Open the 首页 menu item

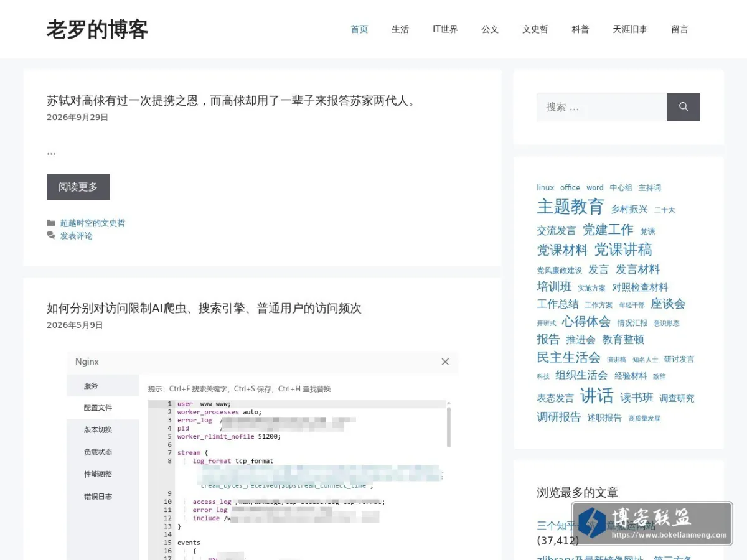(x=359, y=29)
